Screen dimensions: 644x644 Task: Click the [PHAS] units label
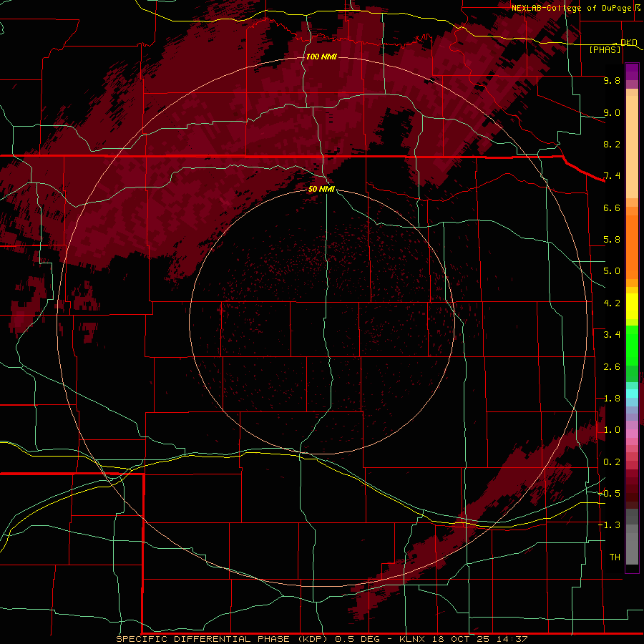point(605,49)
